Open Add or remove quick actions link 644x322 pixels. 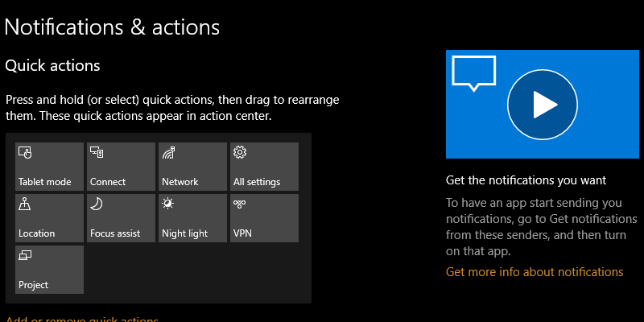coord(82,319)
